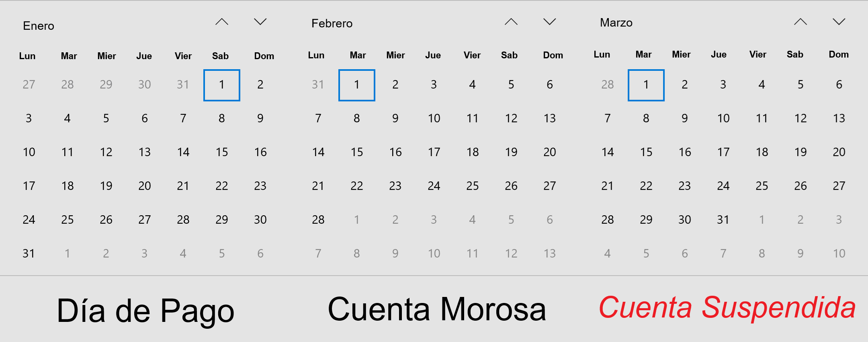This screenshot has width=868, height=342.
Task: Open the Enero month header
Action: click(39, 26)
